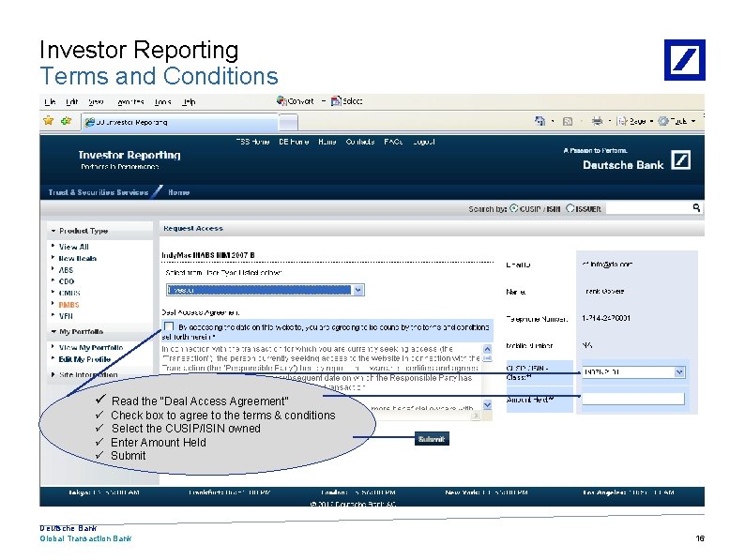This screenshot has width=745, height=560.
Task: Go to TSS Home link
Action: (x=252, y=142)
